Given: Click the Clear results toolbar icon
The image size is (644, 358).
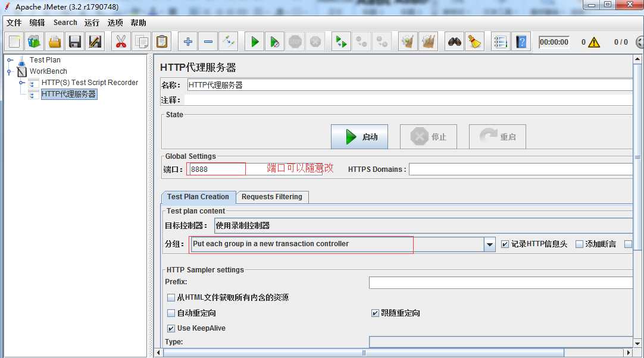Looking at the screenshot, I should coord(408,42).
